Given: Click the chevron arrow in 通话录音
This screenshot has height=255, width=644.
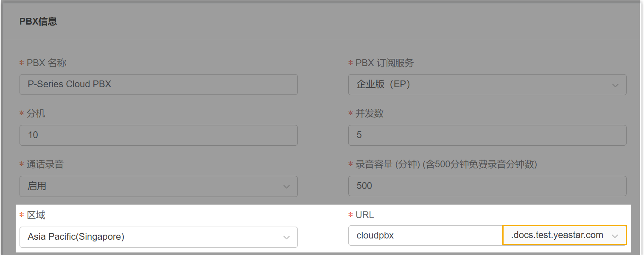Looking at the screenshot, I should 286,187.
